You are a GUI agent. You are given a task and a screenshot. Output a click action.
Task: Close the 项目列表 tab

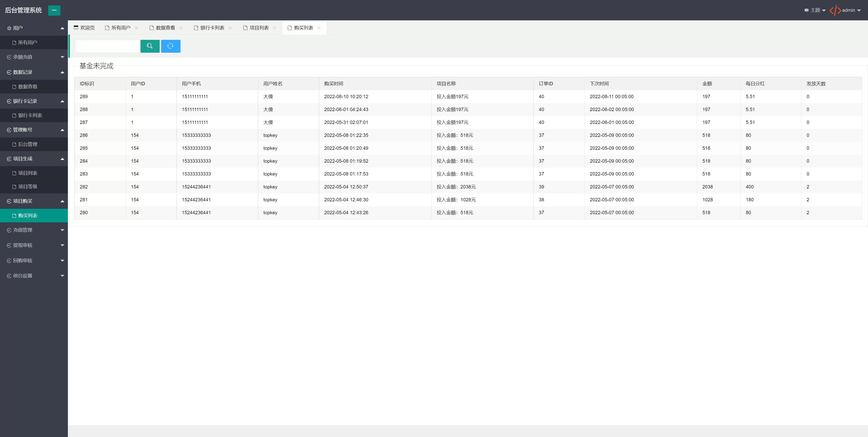pos(275,28)
